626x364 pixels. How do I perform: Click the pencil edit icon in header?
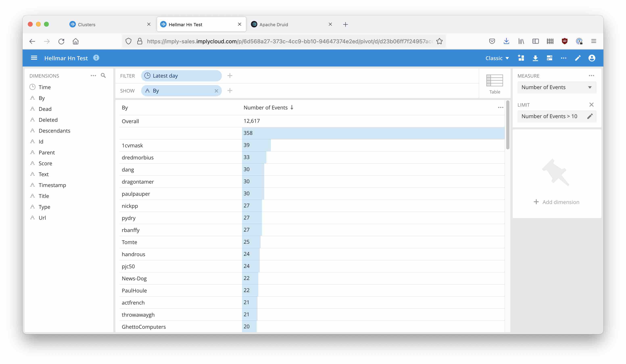[578, 58]
